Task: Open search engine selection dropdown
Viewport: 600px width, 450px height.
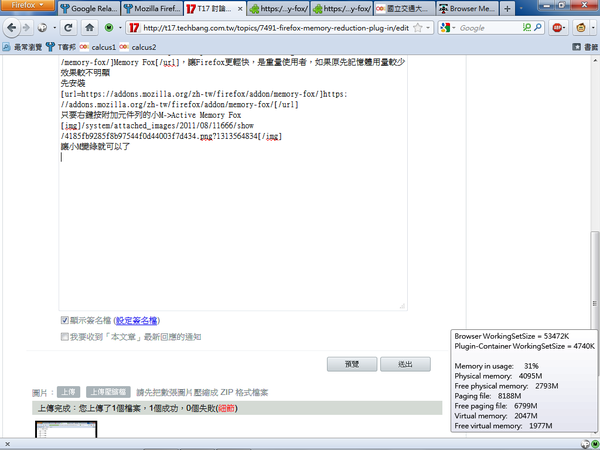Action: point(453,28)
